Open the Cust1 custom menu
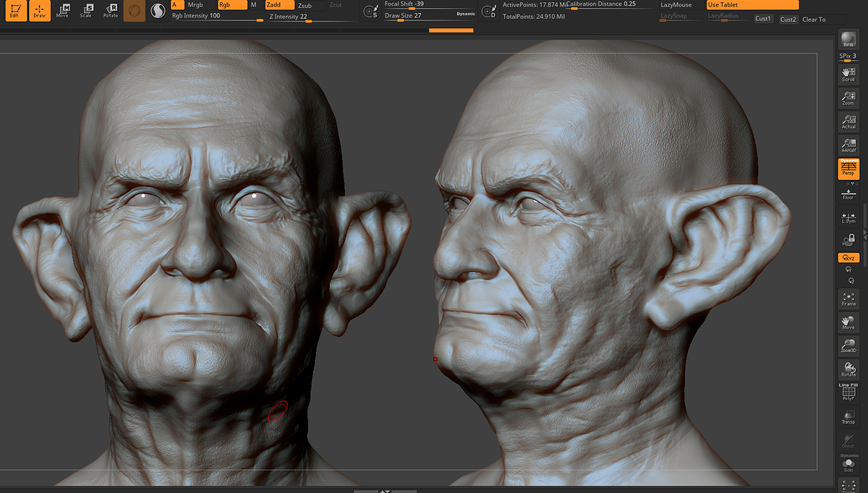 click(763, 19)
